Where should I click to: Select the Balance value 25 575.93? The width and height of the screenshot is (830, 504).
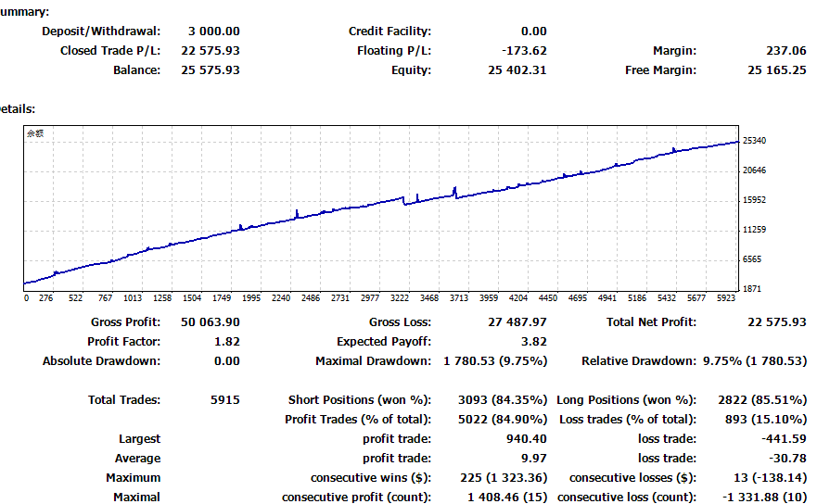click(x=211, y=70)
